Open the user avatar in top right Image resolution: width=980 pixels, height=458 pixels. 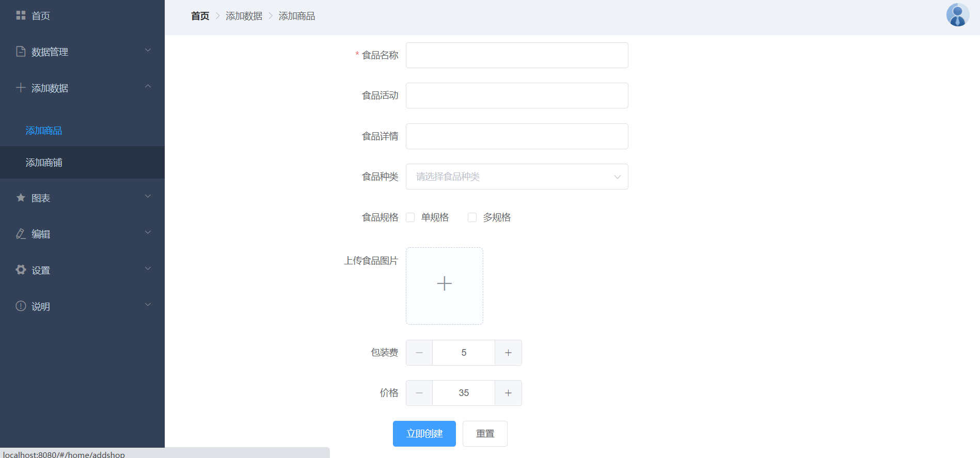[x=957, y=15]
